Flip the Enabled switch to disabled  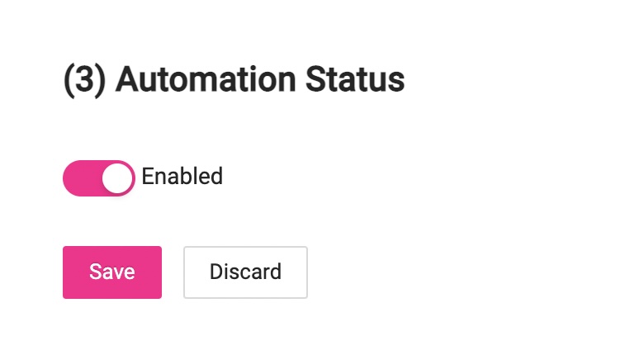pos(98,177)
